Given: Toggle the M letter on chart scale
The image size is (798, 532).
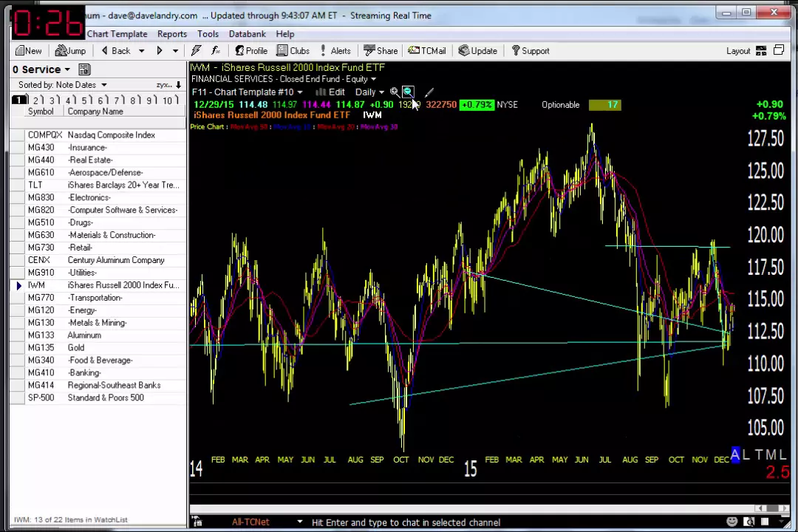Looking at the screenshot, I should [x=771, y=454].
